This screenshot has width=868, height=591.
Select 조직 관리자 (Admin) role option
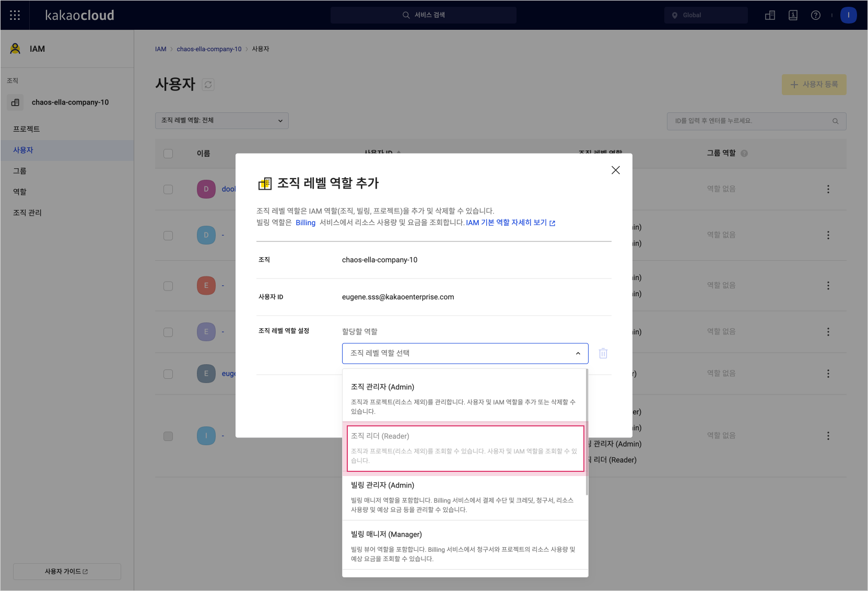(x=465, y=398)
